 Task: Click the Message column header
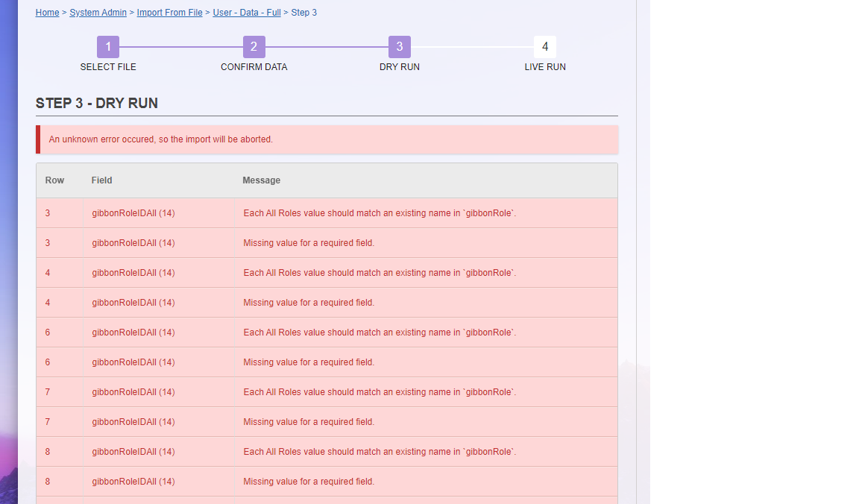pos(261,180)
